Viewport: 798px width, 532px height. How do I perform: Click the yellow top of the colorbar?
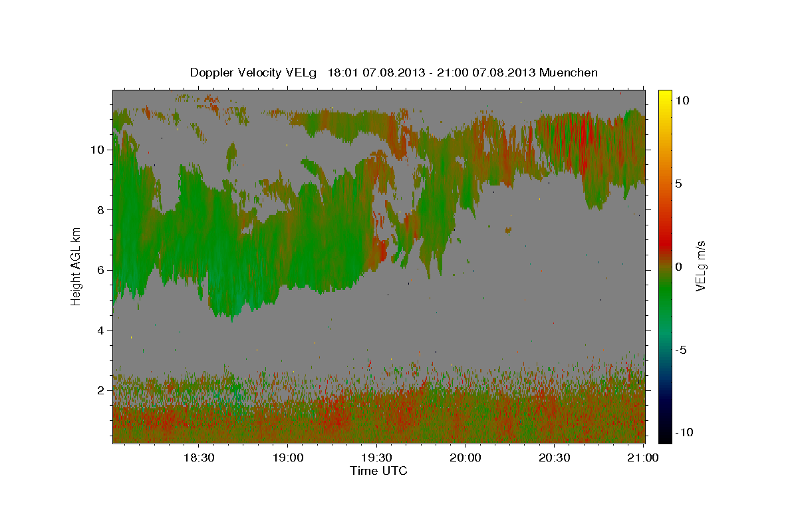click(665, 96)
